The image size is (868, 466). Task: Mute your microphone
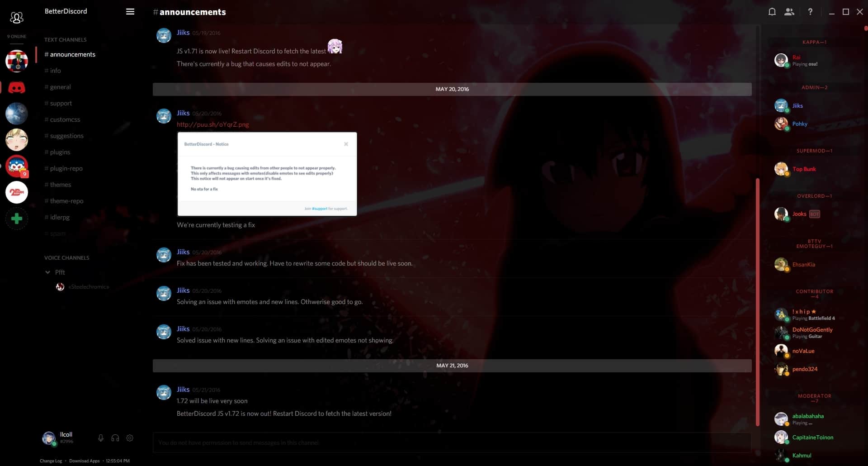coord(101,438)
